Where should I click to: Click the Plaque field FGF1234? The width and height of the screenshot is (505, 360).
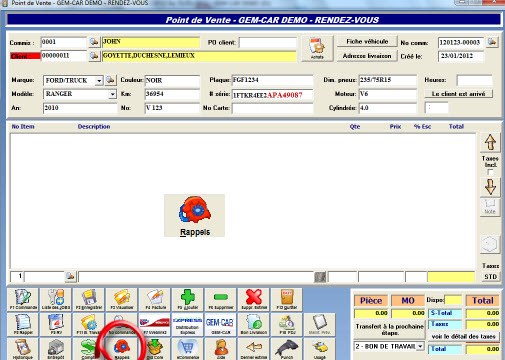click(x=272, y=80)
